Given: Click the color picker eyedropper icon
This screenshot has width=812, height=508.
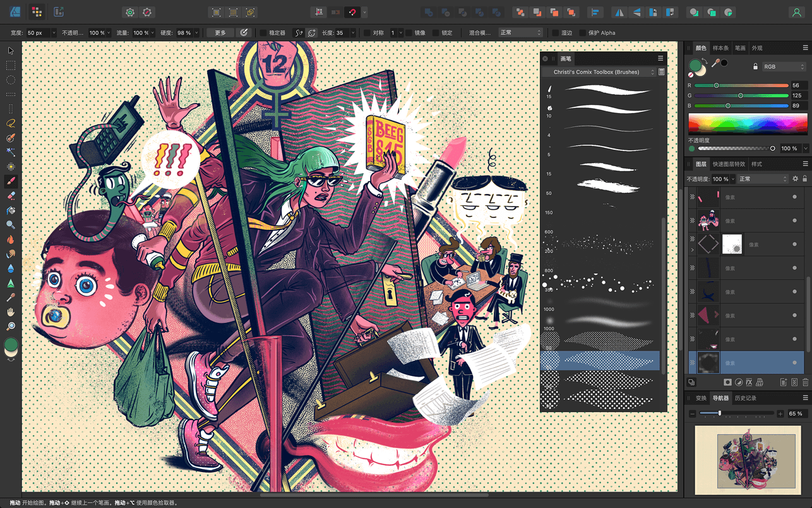Looking at the screenshot, I should point(715,63).
